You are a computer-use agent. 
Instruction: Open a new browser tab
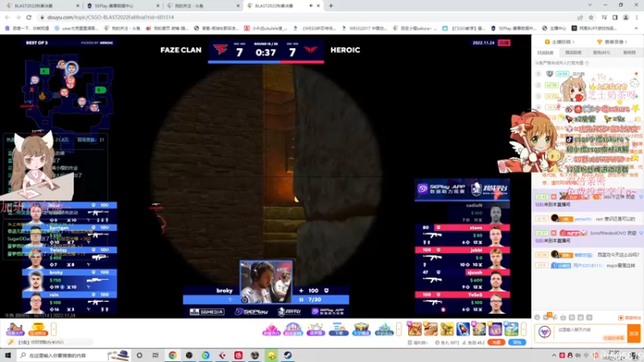[331, 6]
